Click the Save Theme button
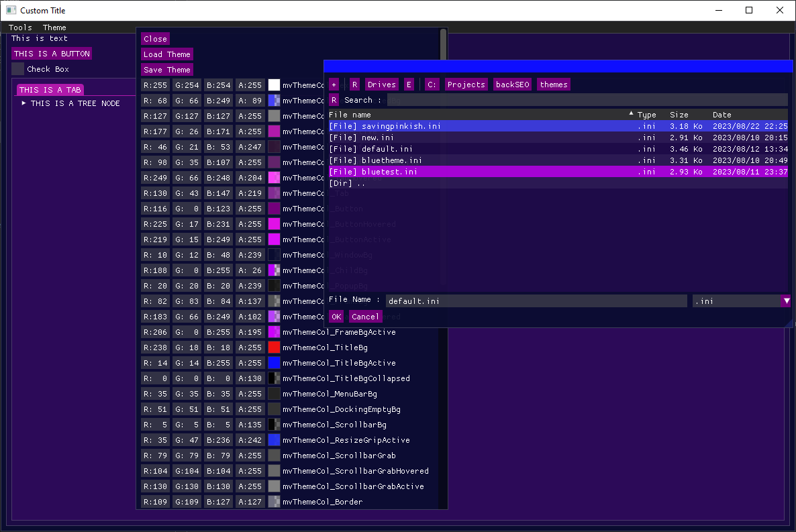796x532 pixels. 166,69
